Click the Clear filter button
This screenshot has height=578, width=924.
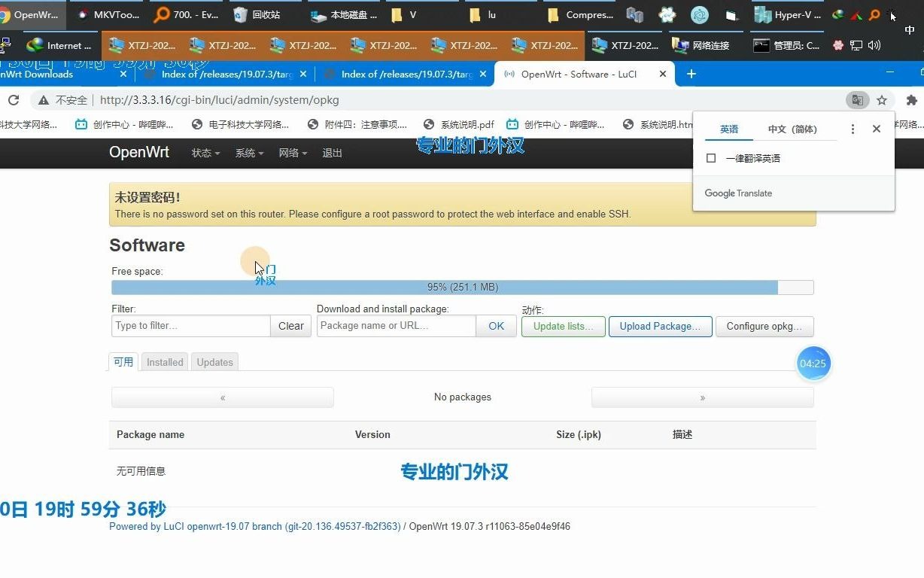tap(290, 326)
